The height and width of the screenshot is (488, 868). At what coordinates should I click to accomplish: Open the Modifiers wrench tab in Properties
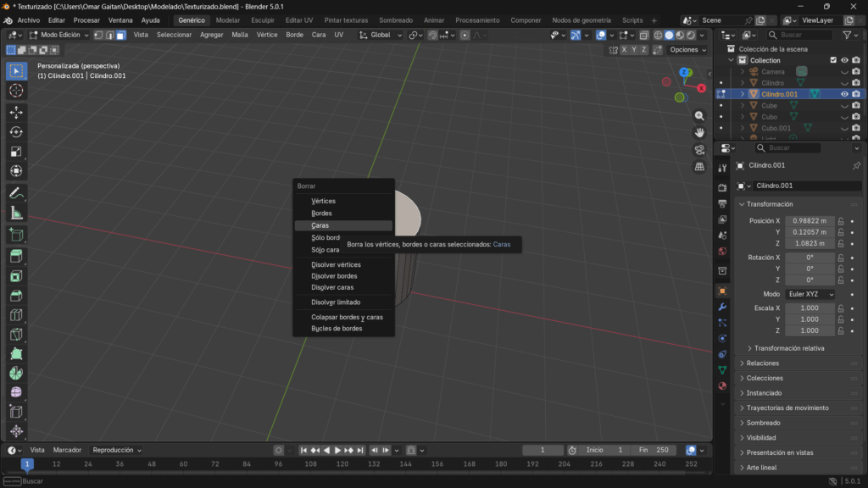722,307
